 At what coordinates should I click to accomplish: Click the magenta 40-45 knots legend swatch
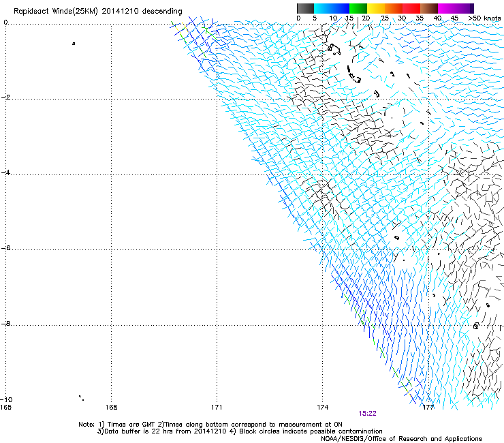click(x=447, y=8)
